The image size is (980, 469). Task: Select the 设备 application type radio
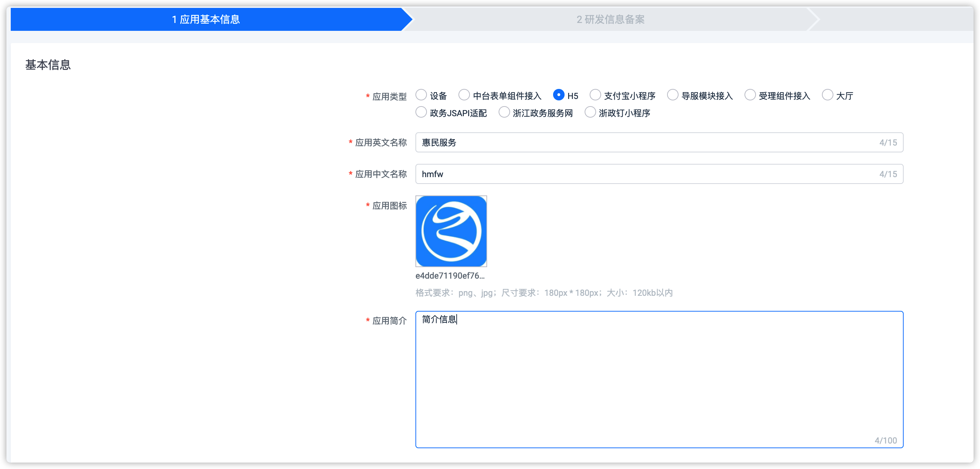pos(421,95)
